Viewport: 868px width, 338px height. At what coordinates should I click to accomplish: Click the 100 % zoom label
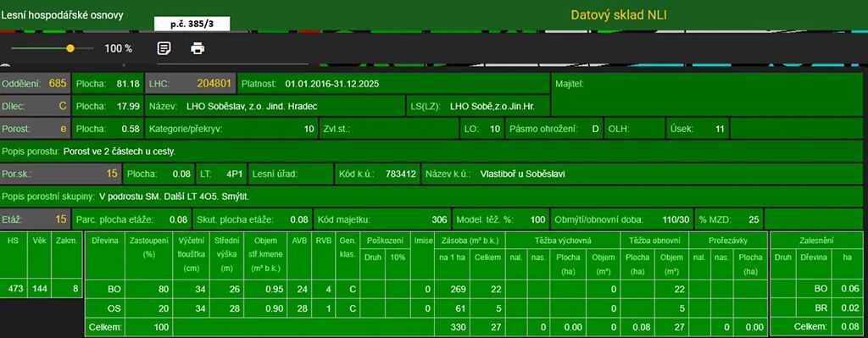119,48
